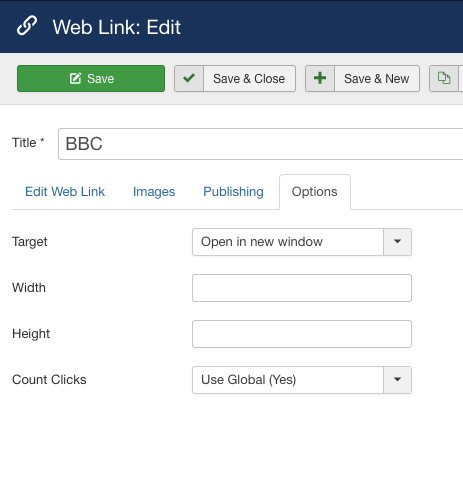
Task: Click the Save & New button
Action: 362,78
